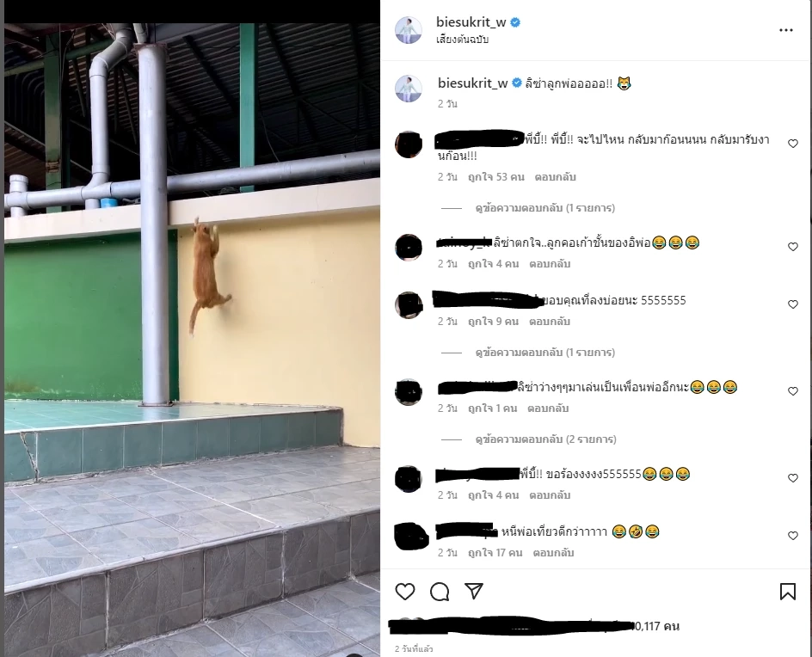This screenshot has height=657, width=812.
Task: Click the profile avatar in the post header
Action: pos(409,30)
